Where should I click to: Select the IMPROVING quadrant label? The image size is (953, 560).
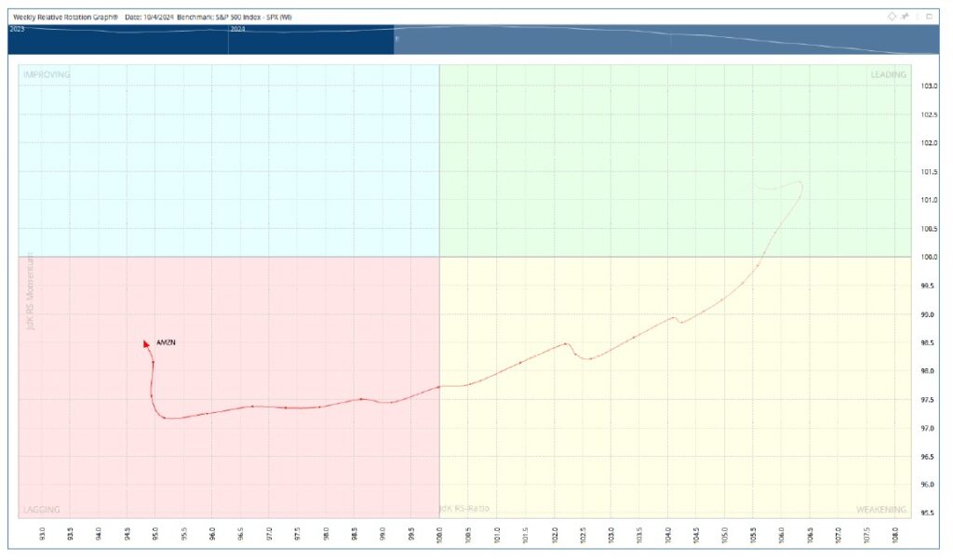pos(47,74)
